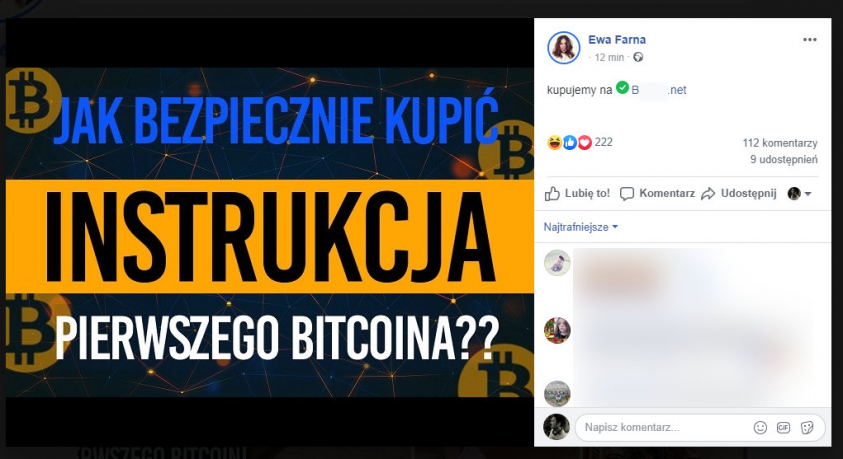This screenshot has width=843, height=459.
Task: Click the Bitcoin instruction video image
Action: (269, 232)
